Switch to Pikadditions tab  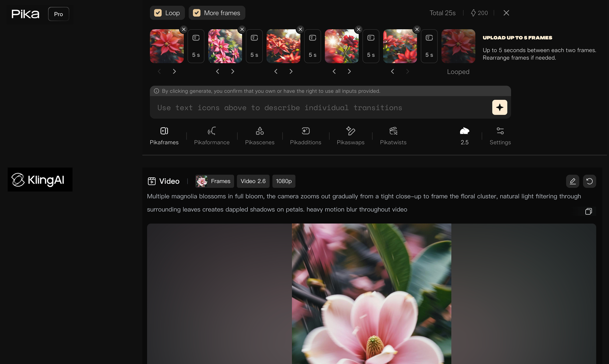(x=306, y=136)
